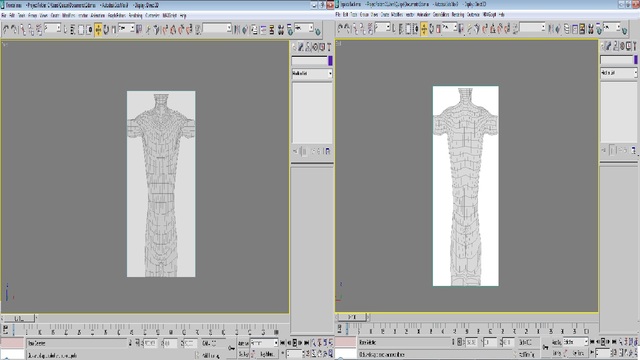This screenshot has height=360, width=640.
Task: Click the Redo arrow in the right window toolbar
Action: tap(347, 28)
